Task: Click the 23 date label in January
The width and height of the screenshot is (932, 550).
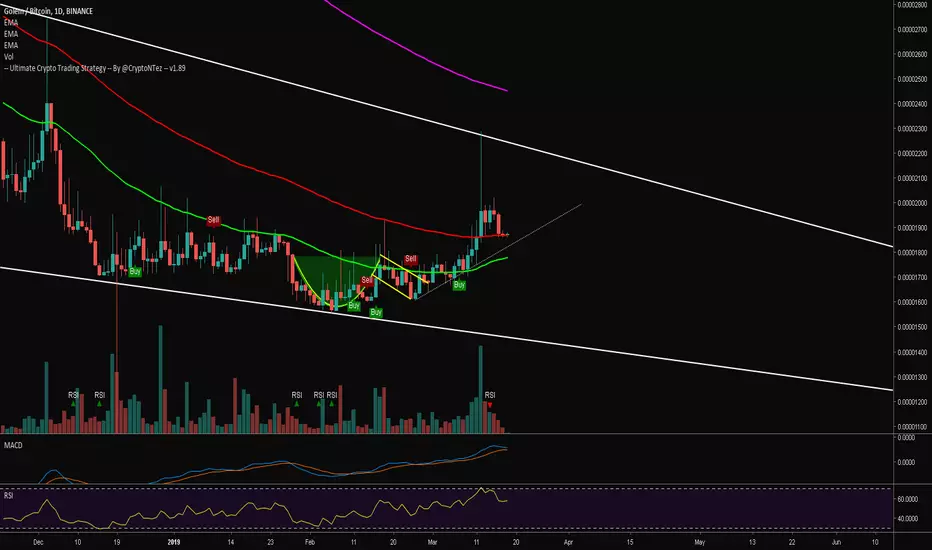Action: pyautogui.click(x=270, y=542)
